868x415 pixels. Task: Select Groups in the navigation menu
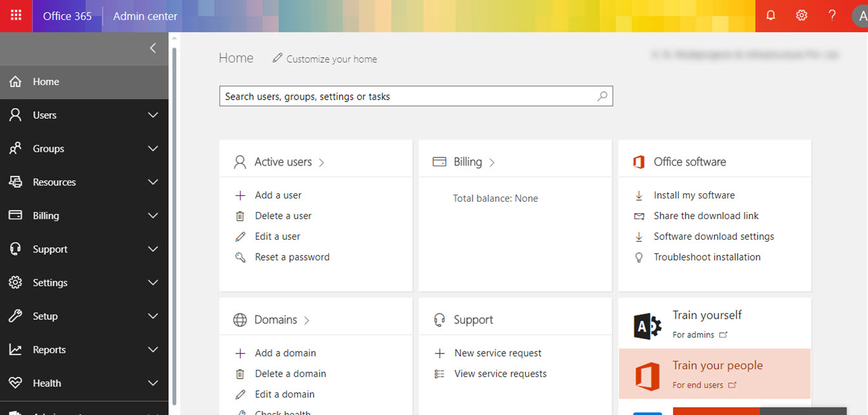pos(84,149)
